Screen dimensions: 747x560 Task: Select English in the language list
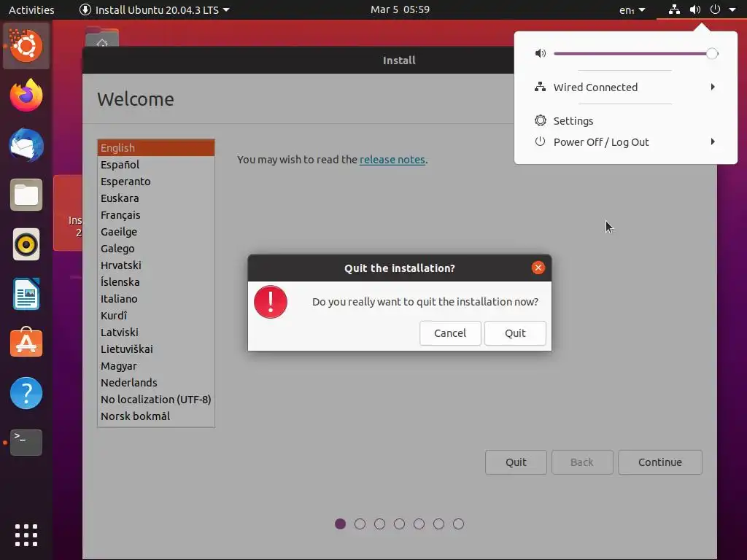(x=156, y=147)
